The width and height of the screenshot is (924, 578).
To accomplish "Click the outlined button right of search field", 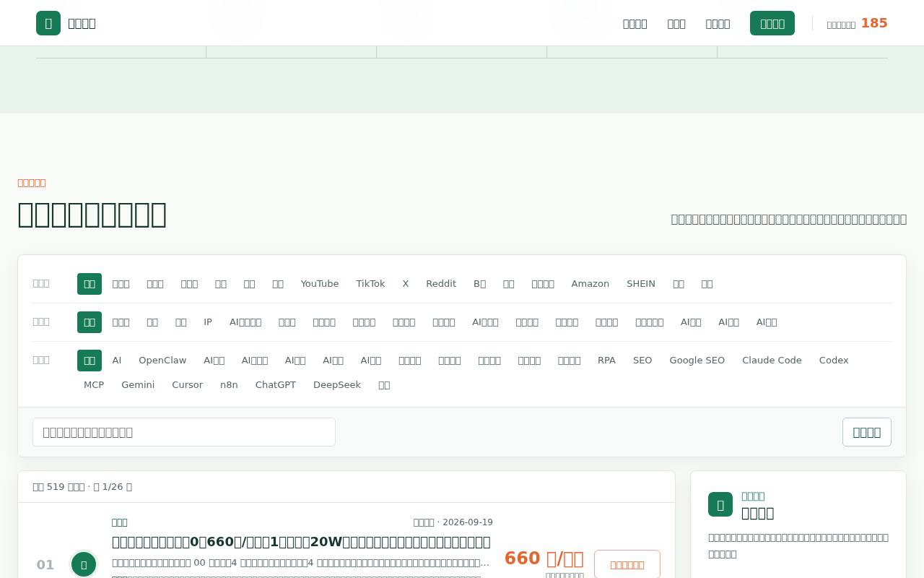I will tap(867, 432).
